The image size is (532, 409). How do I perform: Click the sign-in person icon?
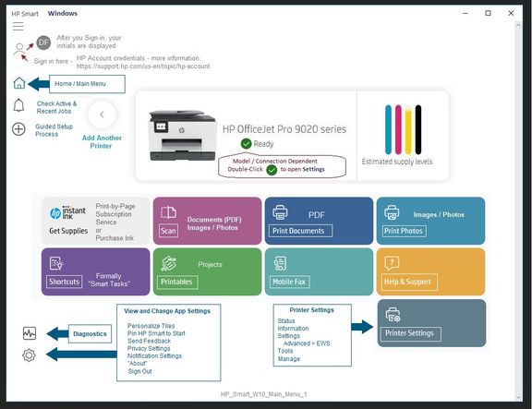coord(19,50)
